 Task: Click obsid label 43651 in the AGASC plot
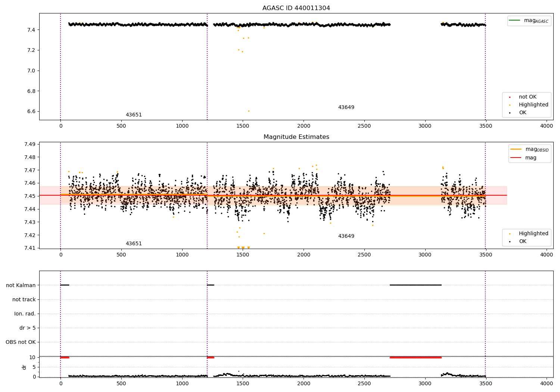coord(134,115)
